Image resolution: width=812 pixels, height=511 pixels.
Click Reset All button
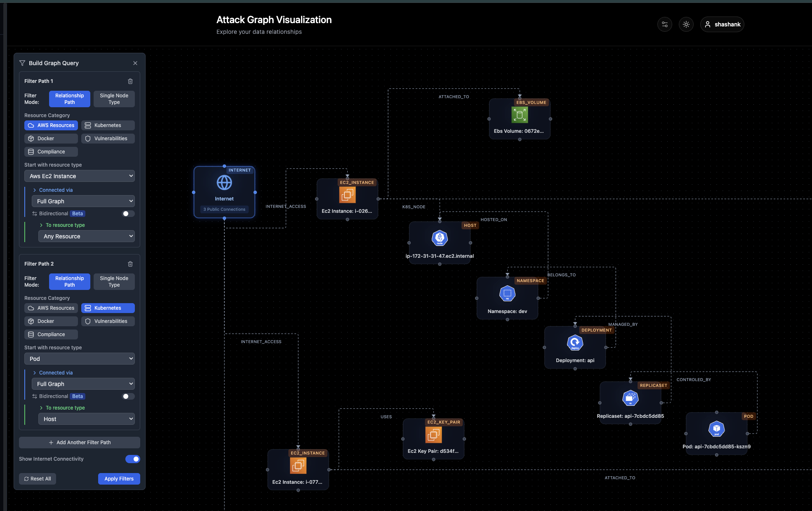click(38, 479)
